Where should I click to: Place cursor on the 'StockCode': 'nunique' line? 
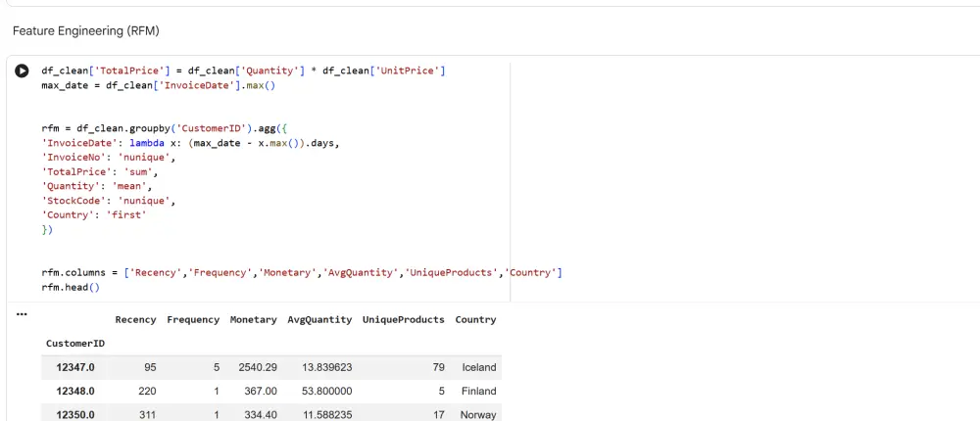(x=109, y=201)
